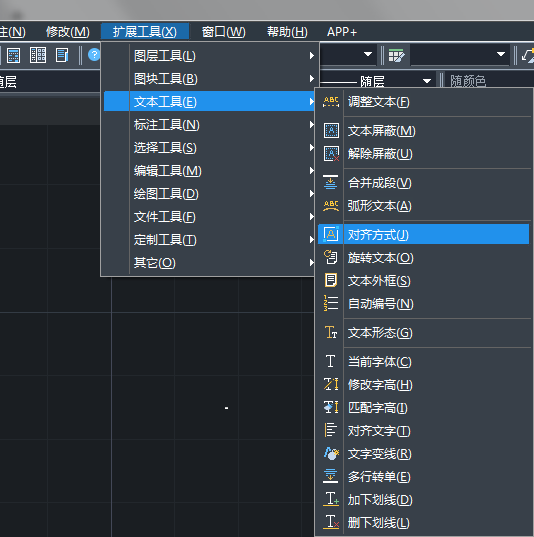Select 自动编号(N) command
This screenshot has height=537, width=534.
tap(424, 303)
